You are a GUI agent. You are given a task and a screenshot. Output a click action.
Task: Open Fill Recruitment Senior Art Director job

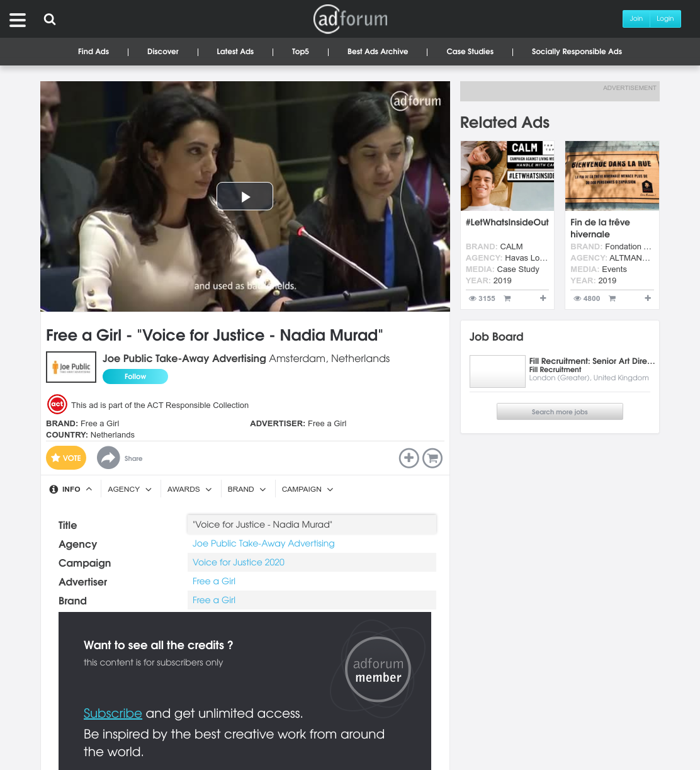[592, 361]
